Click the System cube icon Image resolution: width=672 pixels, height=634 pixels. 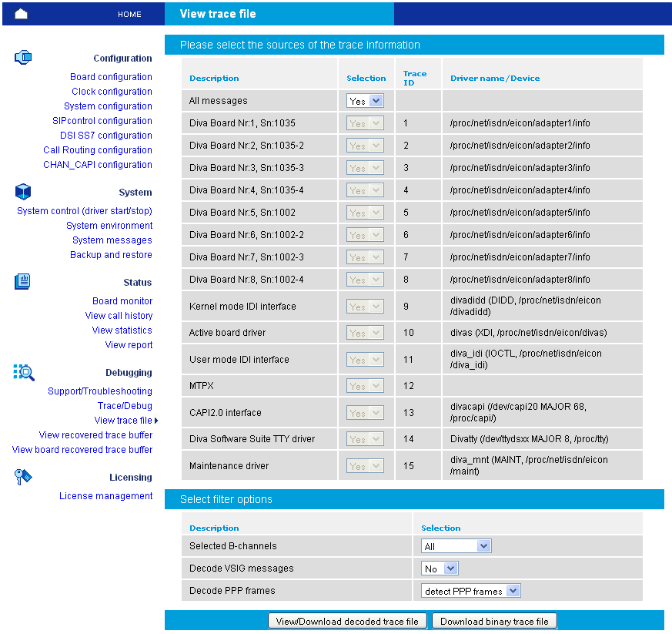pyautogui.click(x=23, y=191)
